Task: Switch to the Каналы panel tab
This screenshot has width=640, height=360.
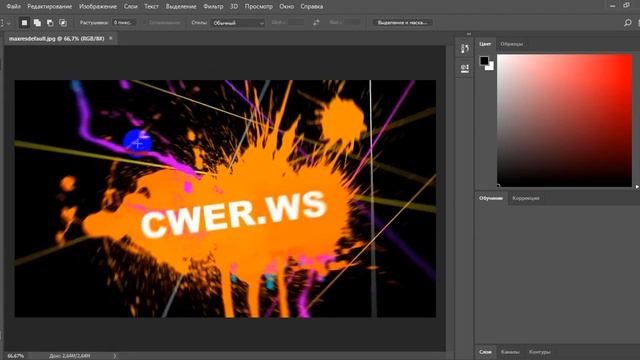Action: pos(510,352)
